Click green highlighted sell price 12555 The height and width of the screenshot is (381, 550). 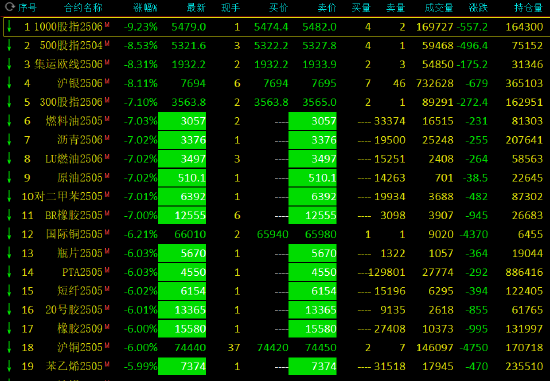pos(313,215)
